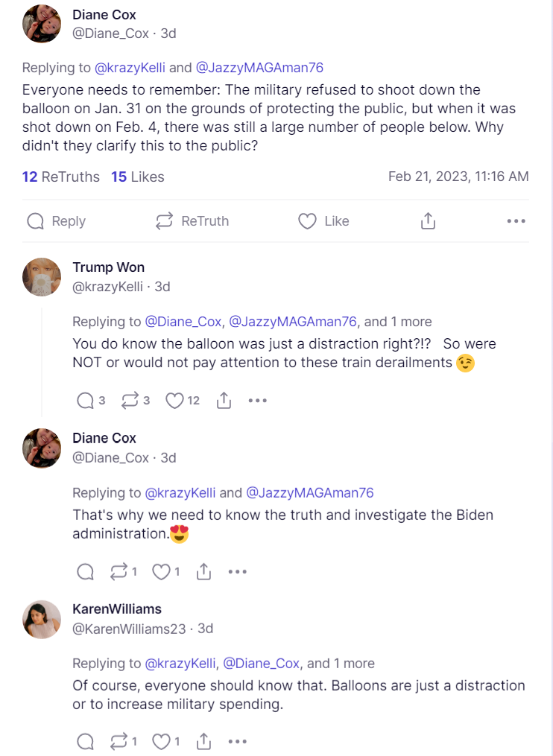The image size is (553, 756).
Task: Open more options on Diane's Biden comment
Action: click(x=237, y=572)
